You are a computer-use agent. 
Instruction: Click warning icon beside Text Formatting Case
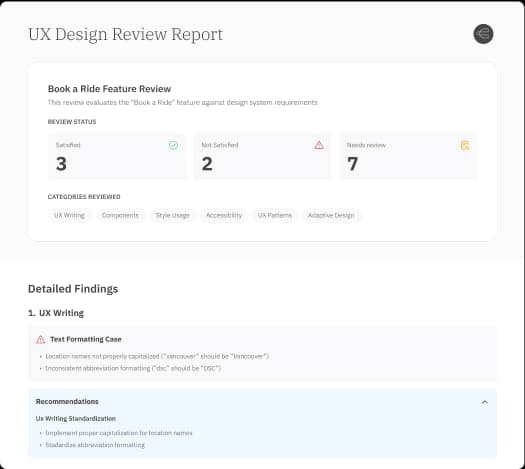pyautogui.click(x=41, y=339)
